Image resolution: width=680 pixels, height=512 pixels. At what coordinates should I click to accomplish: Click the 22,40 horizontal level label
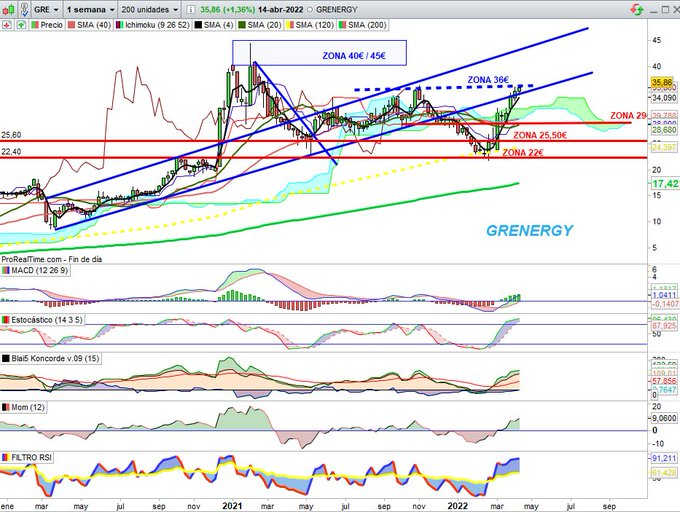point(11,152)
